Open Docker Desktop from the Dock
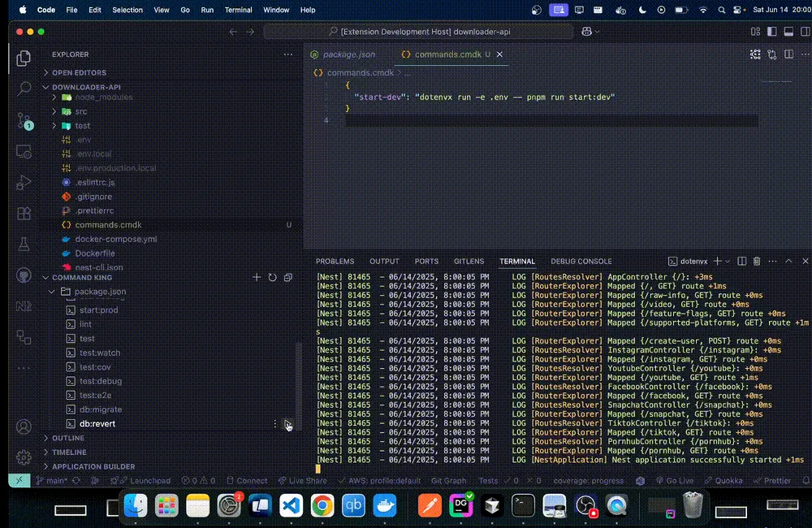This screenshot has width=812, height=528. [x=385, y=505]
